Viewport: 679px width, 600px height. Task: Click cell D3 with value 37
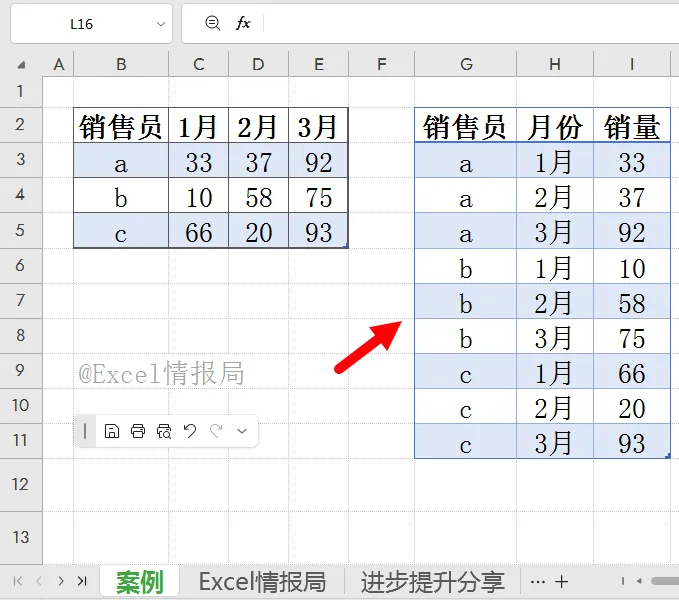click(x=259, y=161)
